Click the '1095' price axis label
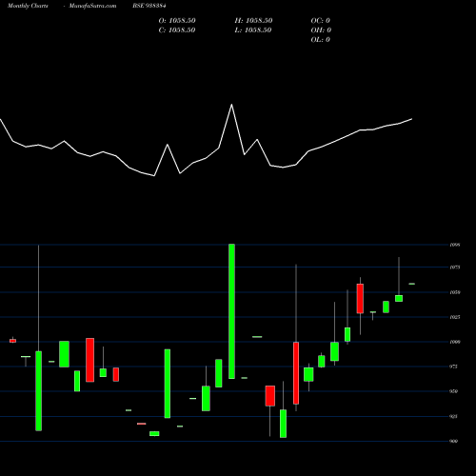This screenshot has height=476, width=476. [455, 245]
